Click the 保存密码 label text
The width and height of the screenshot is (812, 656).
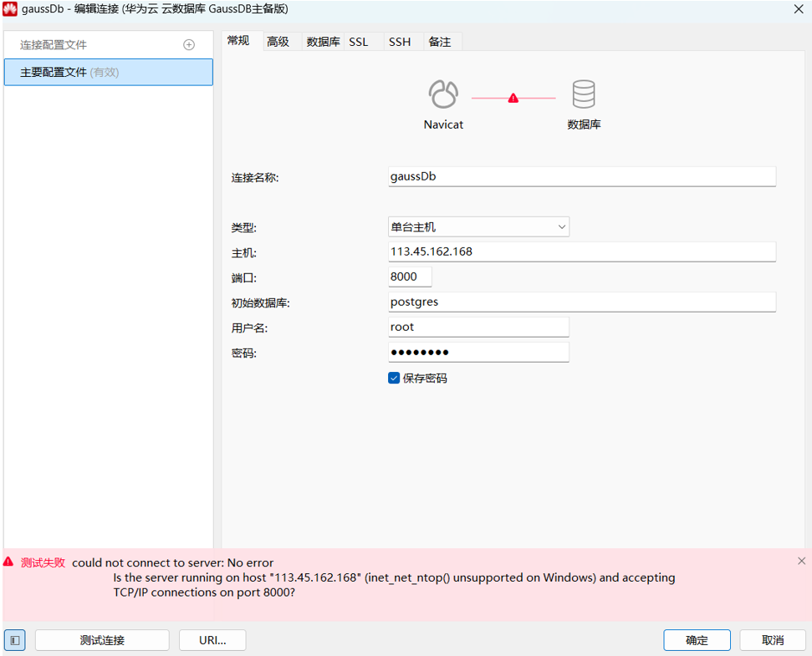pos(425,379)
